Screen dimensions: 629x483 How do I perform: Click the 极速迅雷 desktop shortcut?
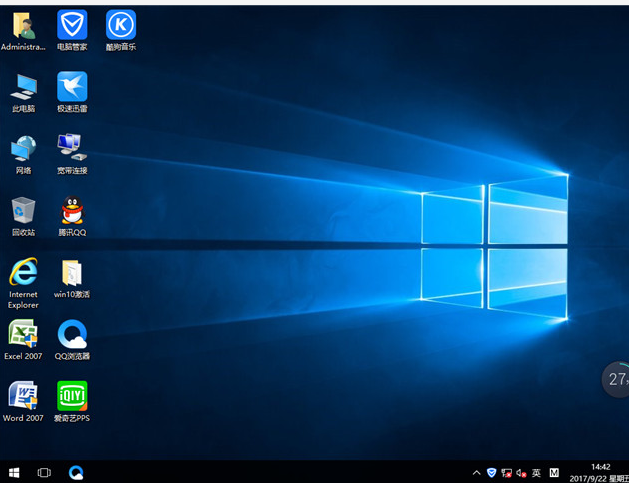coord(72,88)
